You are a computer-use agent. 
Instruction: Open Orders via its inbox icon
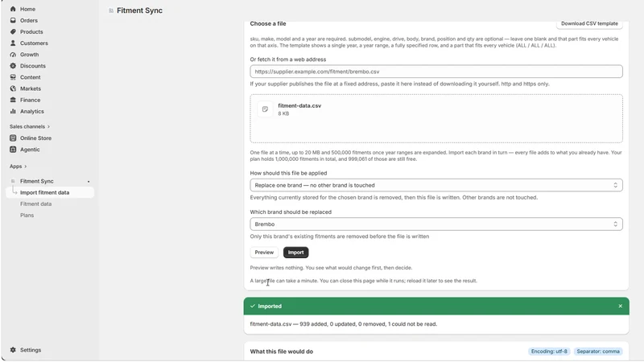pyautogui.click(x=13, y=20)
